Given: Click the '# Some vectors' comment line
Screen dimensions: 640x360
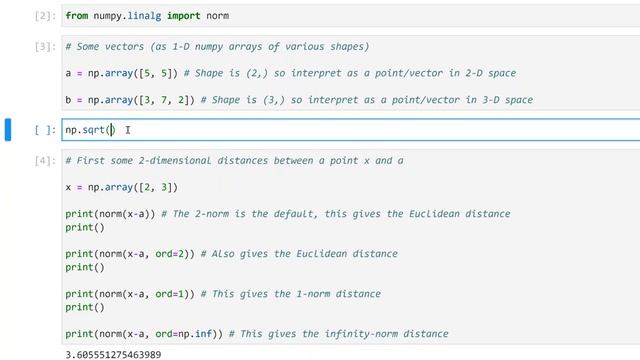Looking at the screenshot, I should (x=217, y=47).
